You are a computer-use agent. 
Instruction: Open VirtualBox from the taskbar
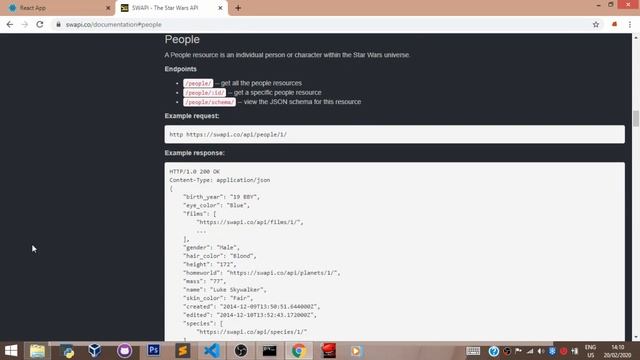pos(95,351)
